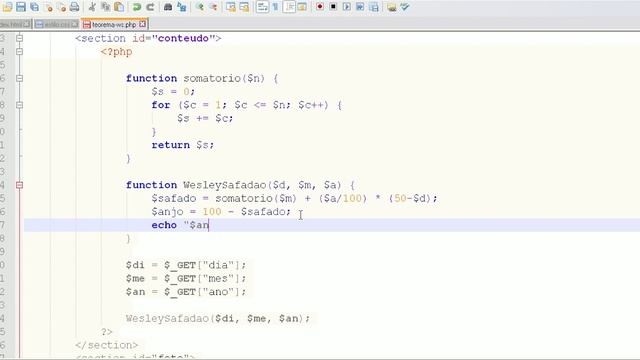The height and width of the screenshot is (360, 640).
Task: Toggle synchronized horizontal scrolling icon
Action: 244,7
